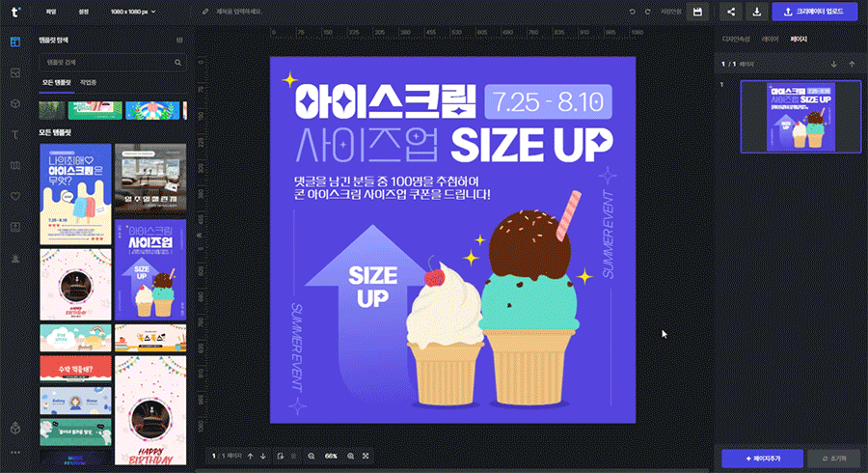868x473 pixels.
Task: Switch to the 레이어 (Layers) tab
Action: [770, 40]
